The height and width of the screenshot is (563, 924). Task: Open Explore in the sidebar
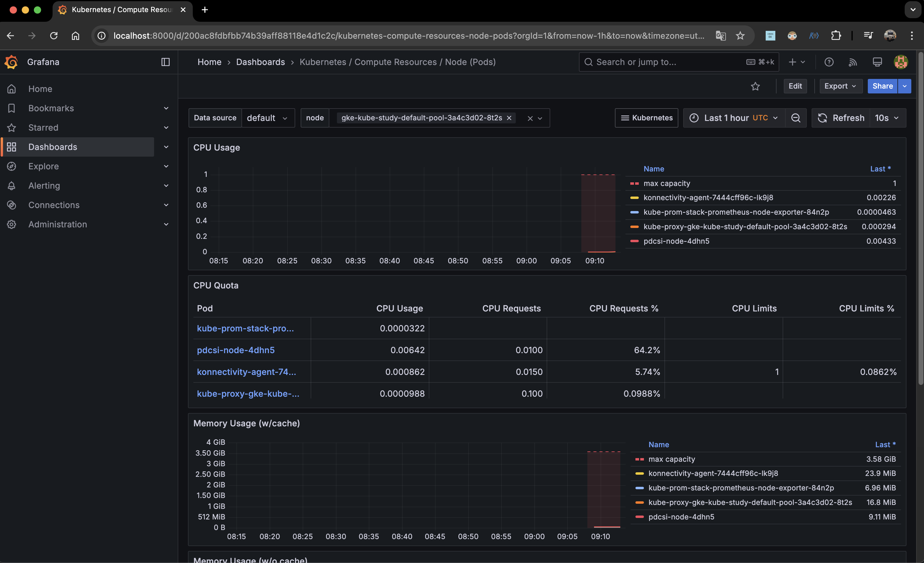click(44, 166)
